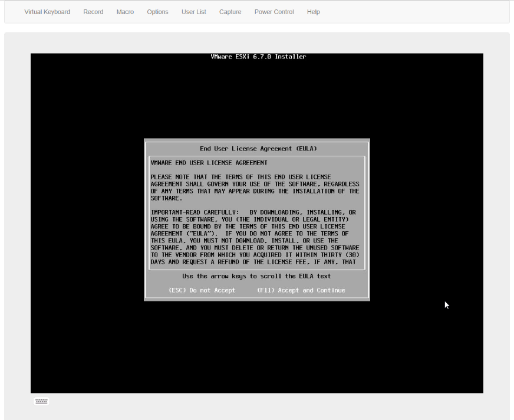The height and width of the screenshot is (420, 514).
Task: Click the keyboard icon below the console
Action: [41, 401]
